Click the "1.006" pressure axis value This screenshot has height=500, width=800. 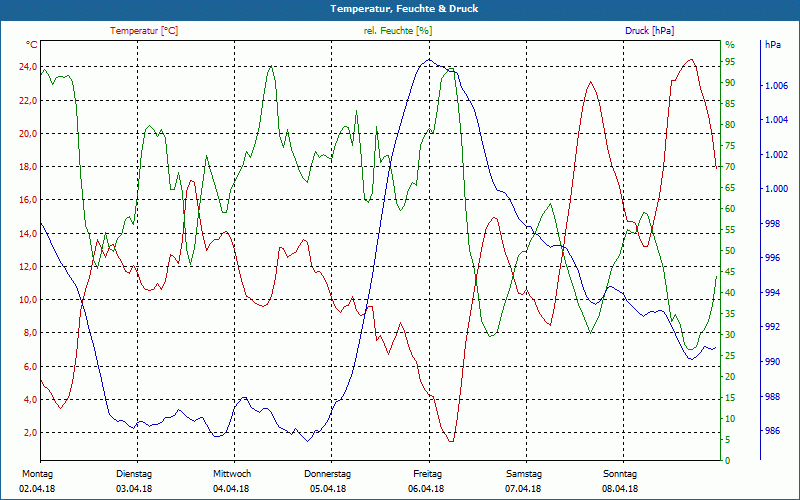(x=777, y=86)
